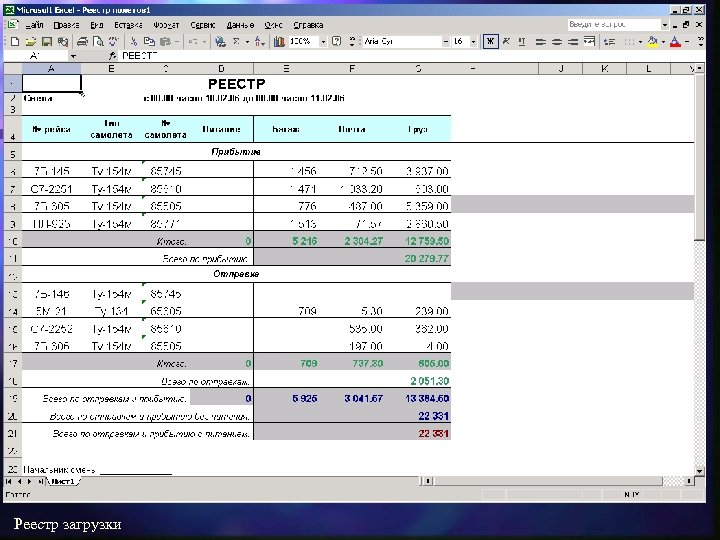Image resolution: width=720 pixels, height=540 pixels.
Task: Select column A header
Action: point(51,69)
